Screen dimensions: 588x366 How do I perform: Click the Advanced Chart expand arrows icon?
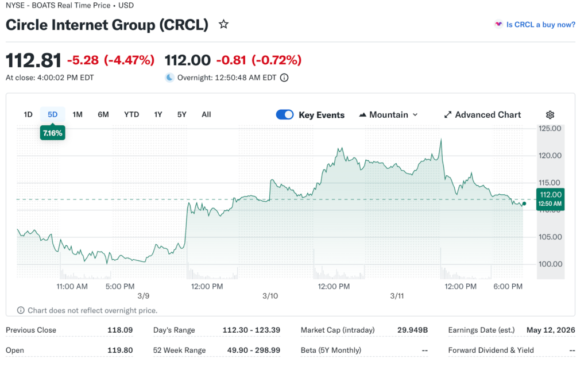448,115
